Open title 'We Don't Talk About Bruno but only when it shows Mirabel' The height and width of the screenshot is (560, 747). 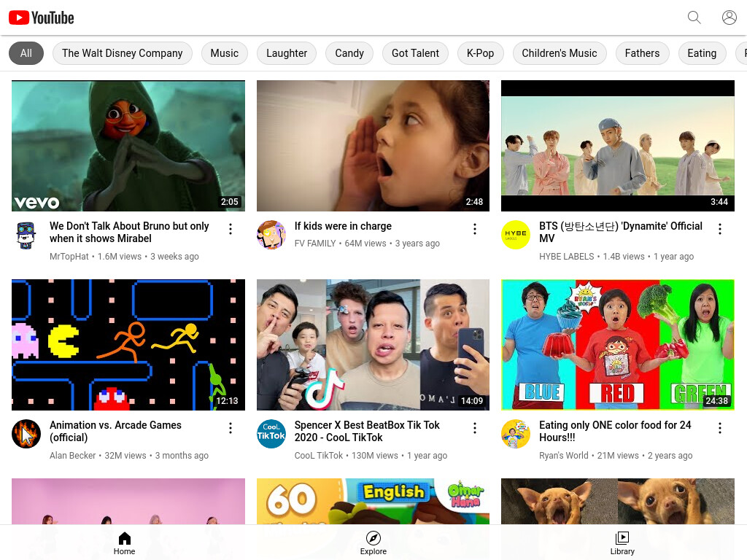pos(129,233)
